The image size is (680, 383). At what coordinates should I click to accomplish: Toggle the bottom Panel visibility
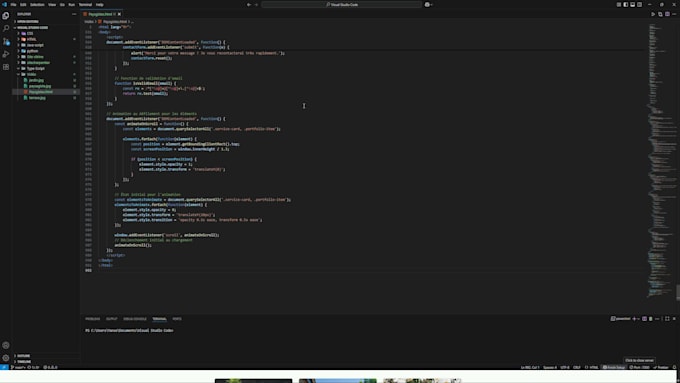point(632,4)
